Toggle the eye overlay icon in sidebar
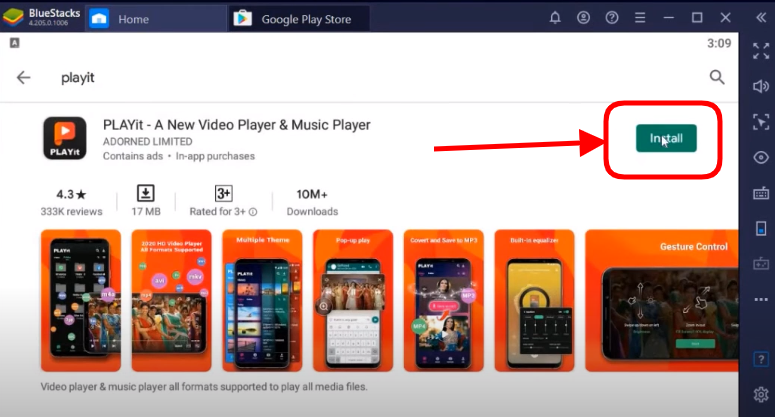This screenshot has width=775, height=417. [761, 158]
